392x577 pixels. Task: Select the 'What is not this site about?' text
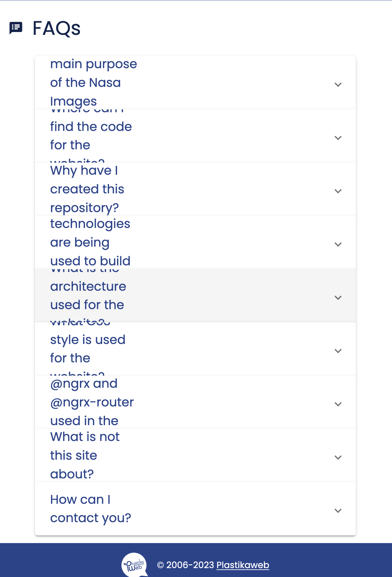pos(85,455)
